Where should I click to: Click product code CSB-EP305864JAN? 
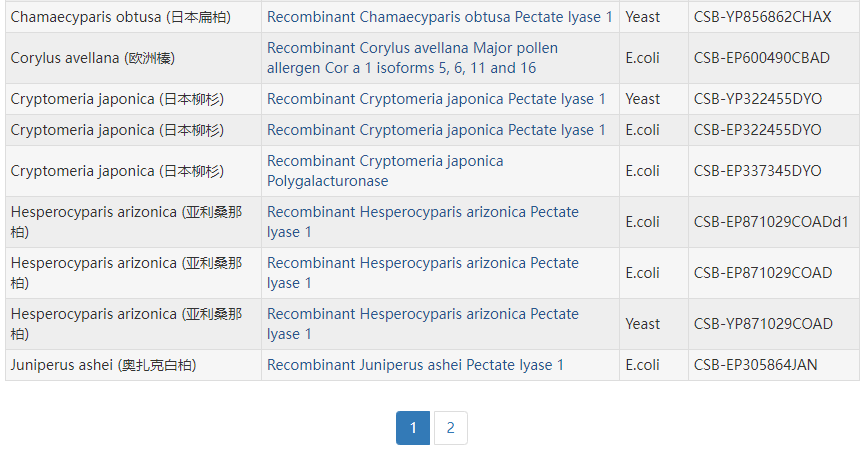coord(755,365)
